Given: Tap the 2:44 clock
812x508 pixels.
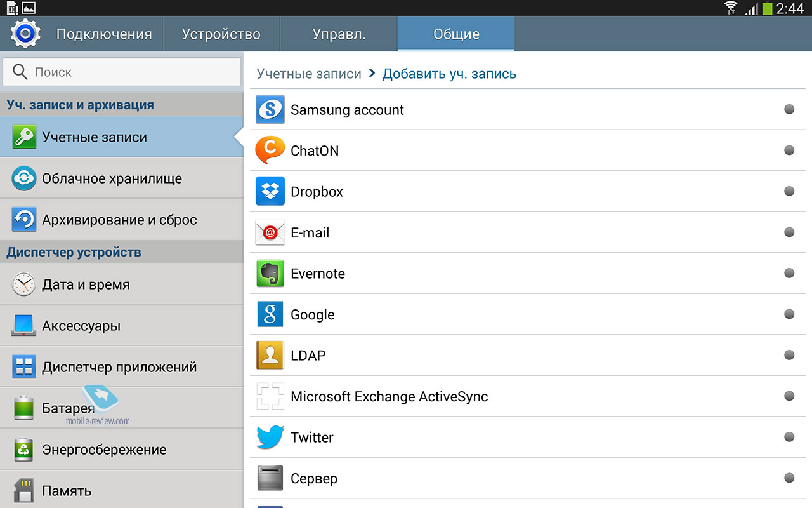Looking at the screenshot, I should pos(790,8).
